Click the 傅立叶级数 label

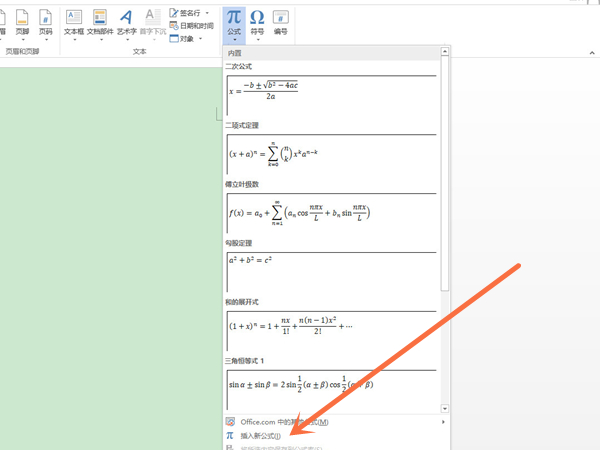click(x=242, y=184)
